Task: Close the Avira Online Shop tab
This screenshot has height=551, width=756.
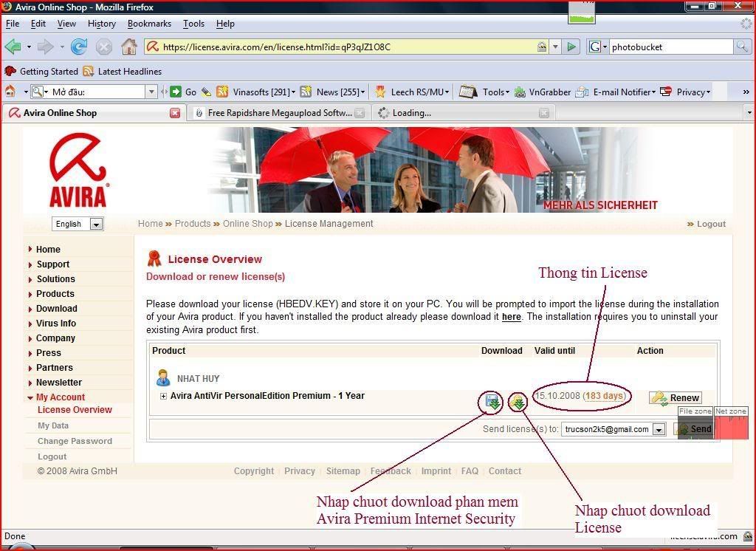Action: pos(175,113)
